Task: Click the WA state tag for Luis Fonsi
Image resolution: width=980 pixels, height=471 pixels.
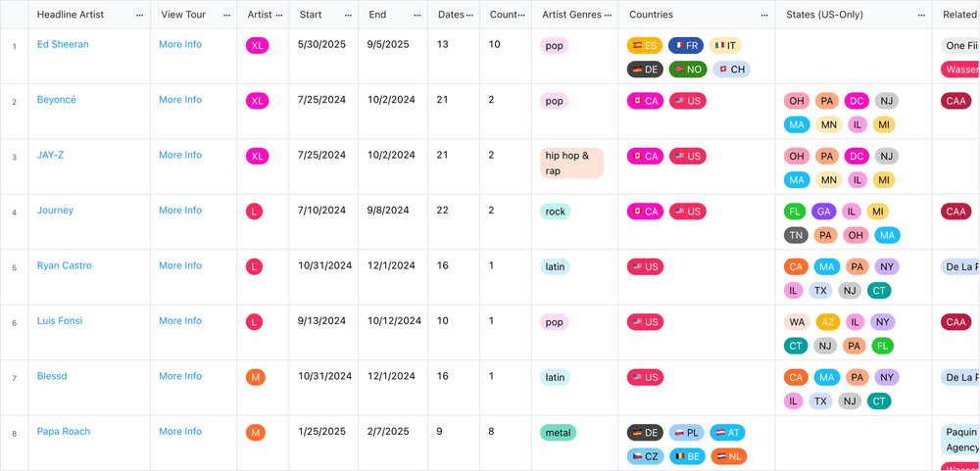Action: coord(797,322)
